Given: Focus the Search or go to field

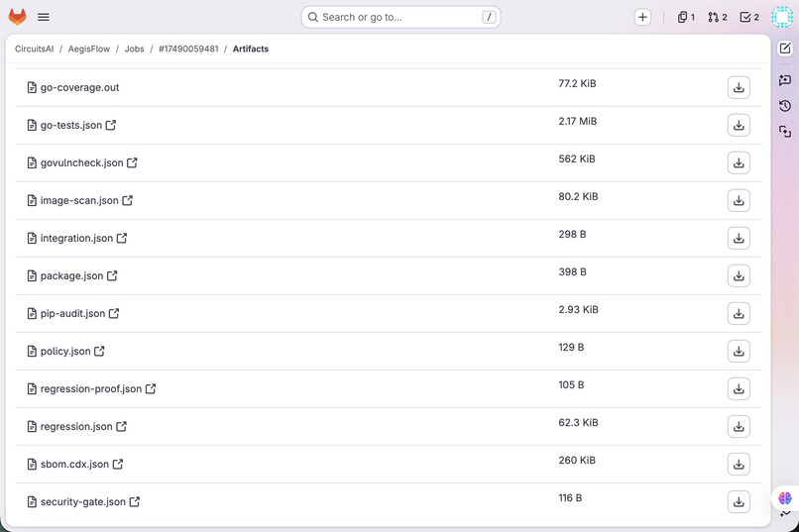Looking at the screenshot, I should pyautogui.click(x=401, y=17).
